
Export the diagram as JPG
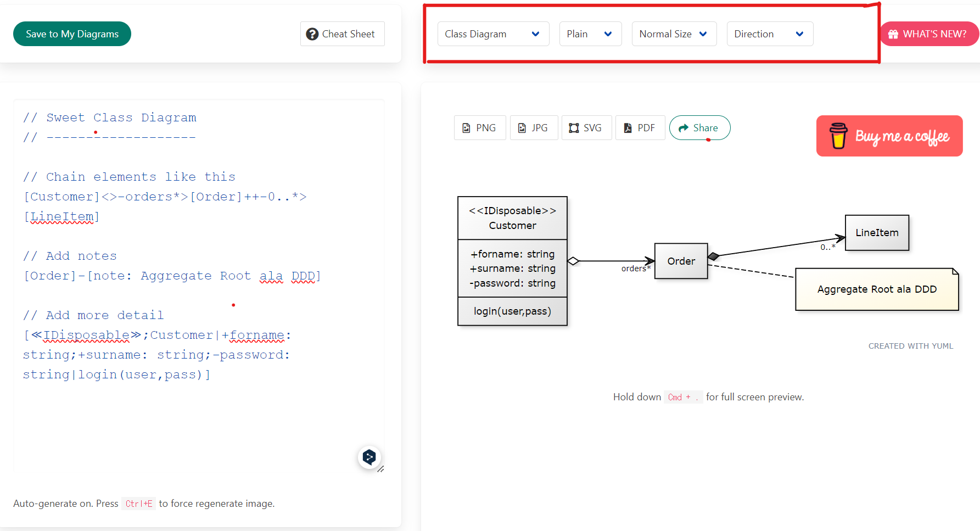tap(534, 128)
